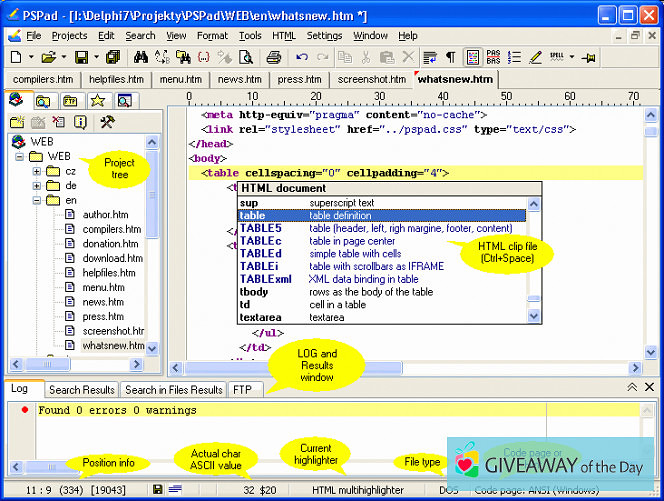Open the New file dropdown arrow
The width and height of the screenshot is (664, 501).
(31, 57)
